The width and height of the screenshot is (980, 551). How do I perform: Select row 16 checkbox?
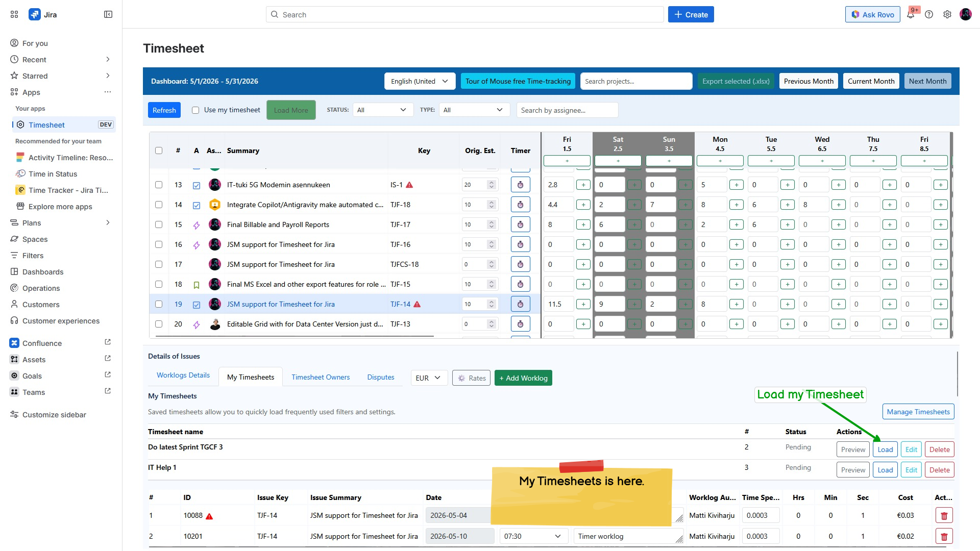click(x=159, y=244)
